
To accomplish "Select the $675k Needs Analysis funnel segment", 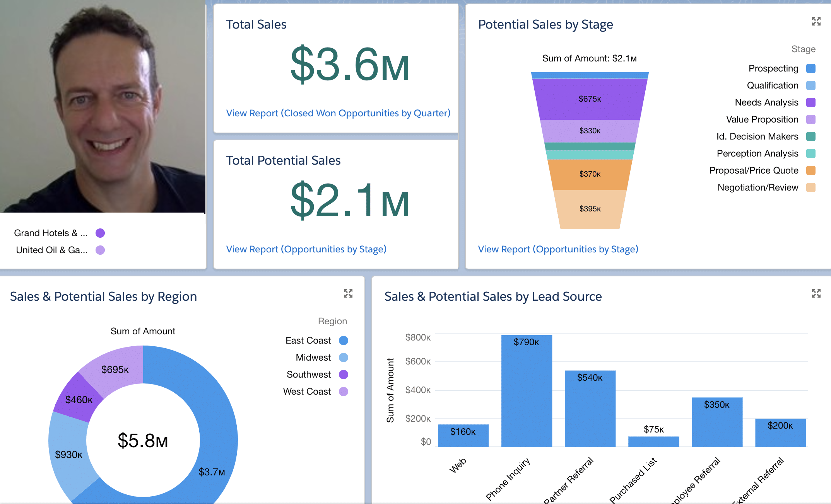I will tap(590, 99).
